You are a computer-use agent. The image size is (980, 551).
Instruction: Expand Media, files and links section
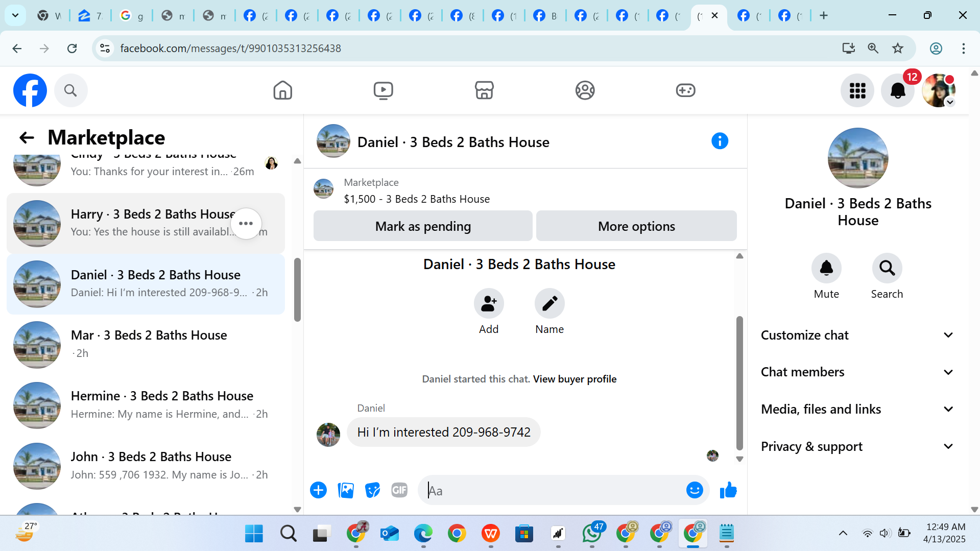(857, 409)
